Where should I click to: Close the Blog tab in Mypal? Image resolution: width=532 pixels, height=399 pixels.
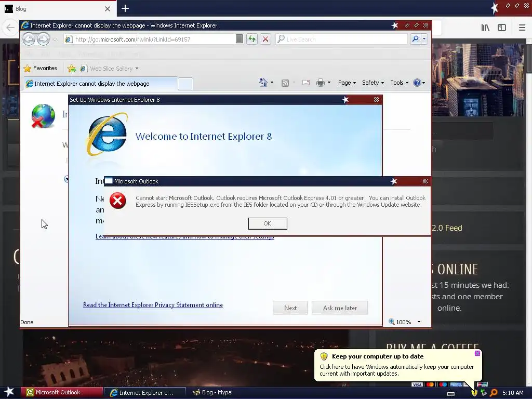coord(107,9)
